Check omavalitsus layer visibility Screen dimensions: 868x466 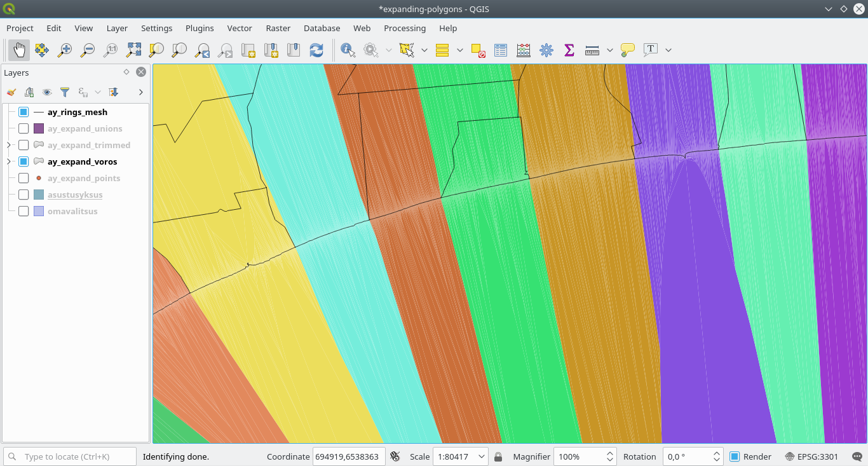24,211
